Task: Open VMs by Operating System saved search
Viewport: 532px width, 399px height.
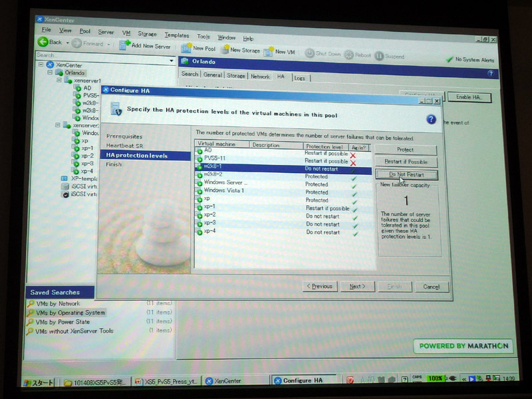Action: (x=70, y=313)
